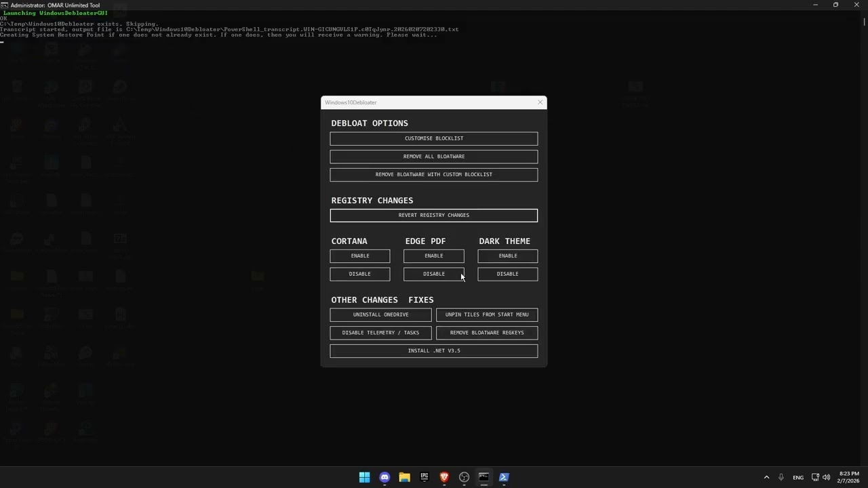
Task: Click the Customise Blocklist button
Action: point(434,138)
